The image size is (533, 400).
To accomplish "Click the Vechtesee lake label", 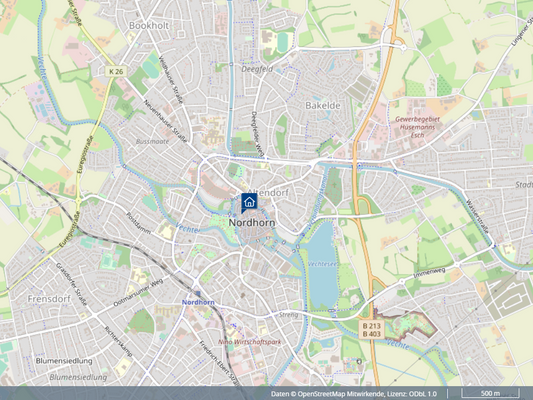I will (322, 264).
